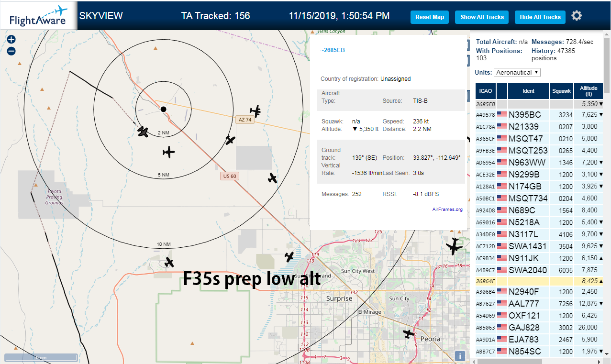
Task: Select the aircraft beside the 10 NM label
Action: click(169, 262)
